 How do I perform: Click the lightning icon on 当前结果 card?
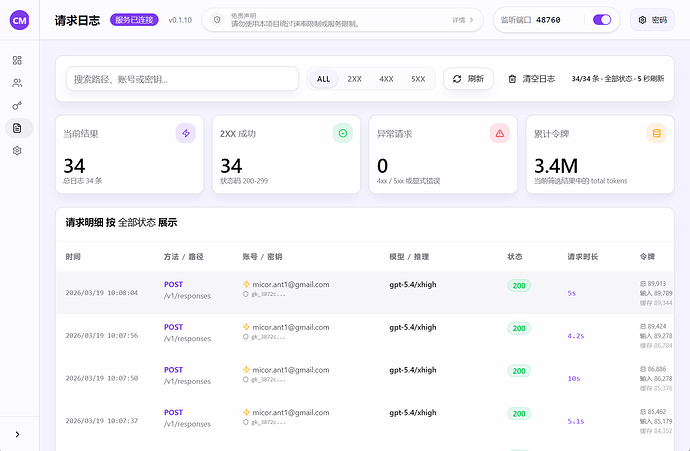pyautogui.click(x=185, y=133)
